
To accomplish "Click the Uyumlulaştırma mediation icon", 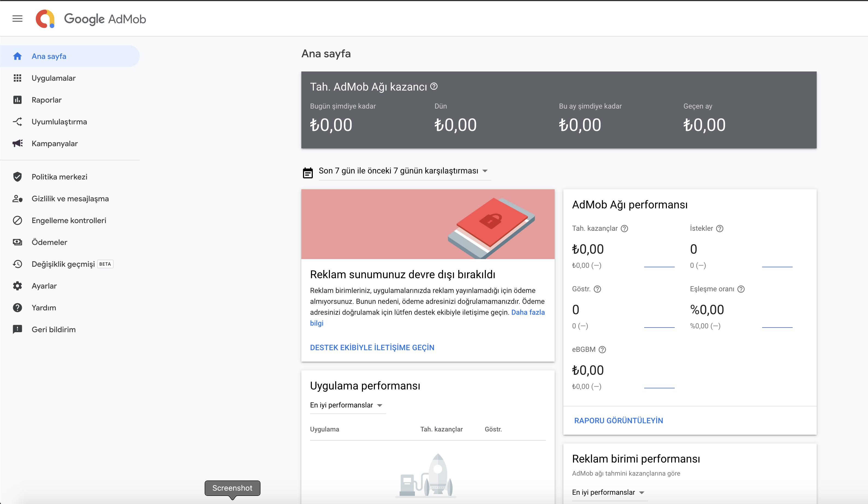I will [17, 122].
